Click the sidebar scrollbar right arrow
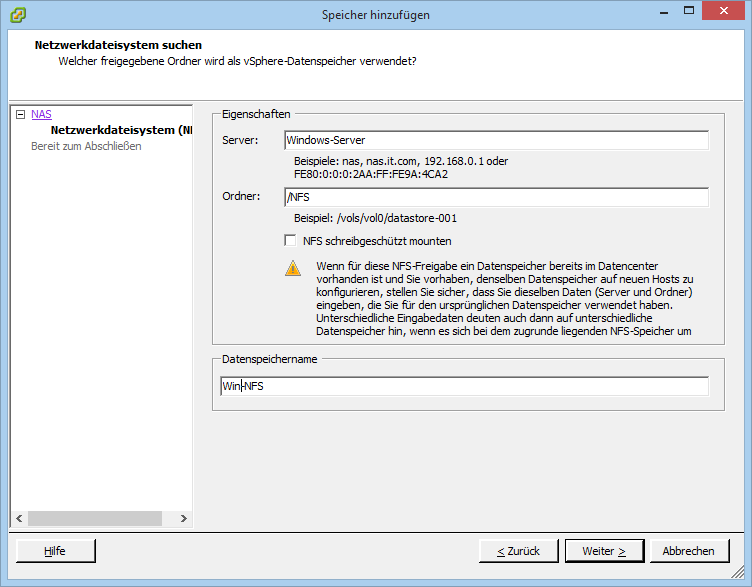Screen dimensions: 752x587 pyautogui.click(x=184, y=519)
